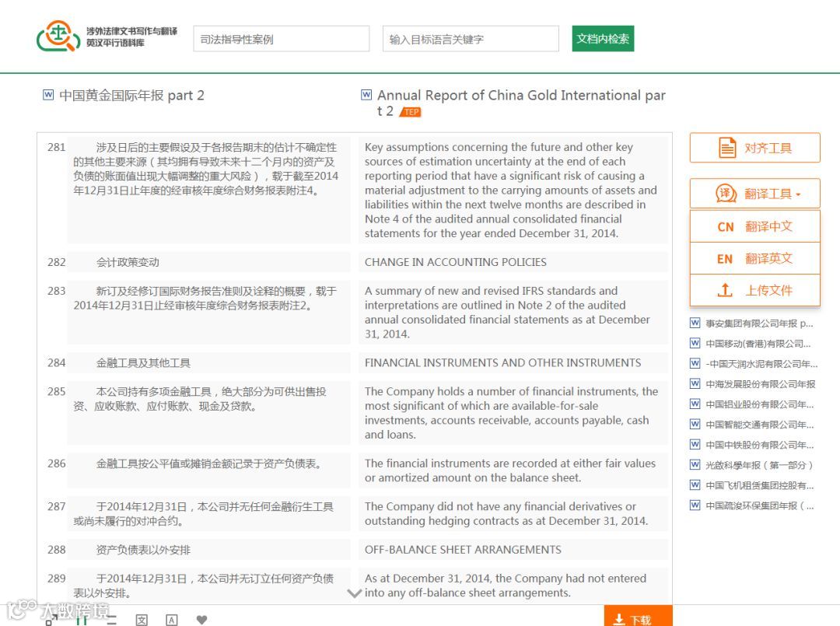Open 中国中铁股份有限公司年 document
840x626 pixels.
pyautogui.click(x=759, y=445)
